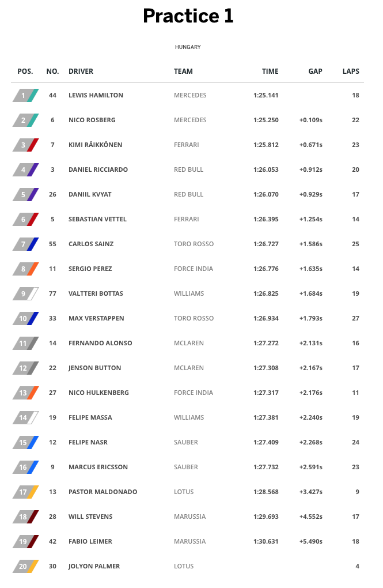
Task: Click Will Stevens's maroon position 18 badge
Action: [x=25, y=517]
